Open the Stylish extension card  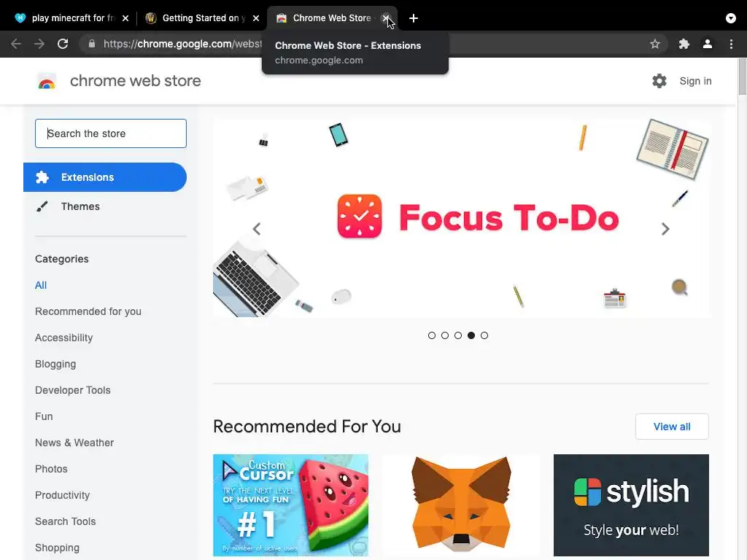pos(631,505)
